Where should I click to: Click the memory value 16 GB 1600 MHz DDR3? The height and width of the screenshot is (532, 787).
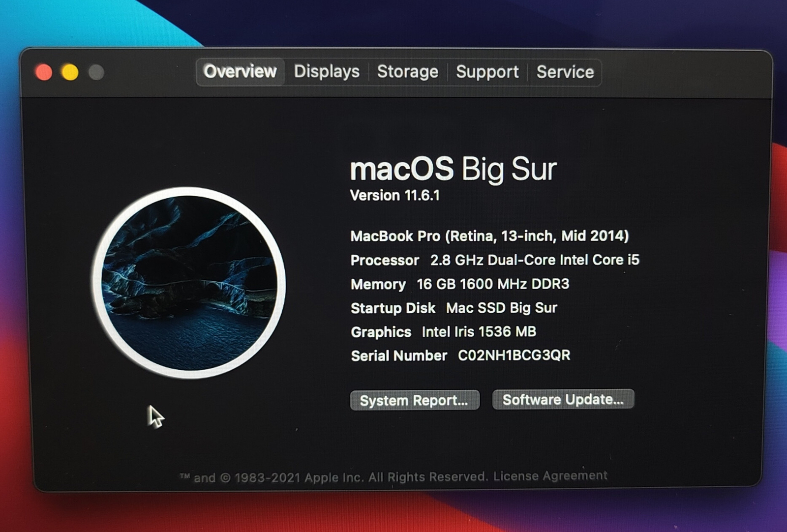(493, 284)
